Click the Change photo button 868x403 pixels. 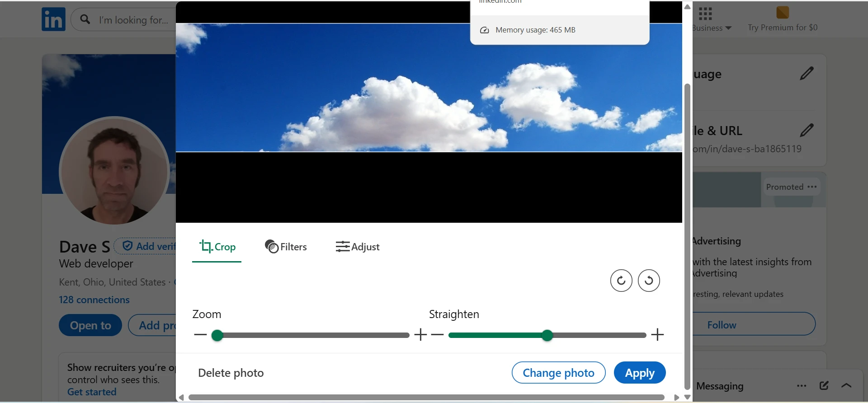coord(558,373)
